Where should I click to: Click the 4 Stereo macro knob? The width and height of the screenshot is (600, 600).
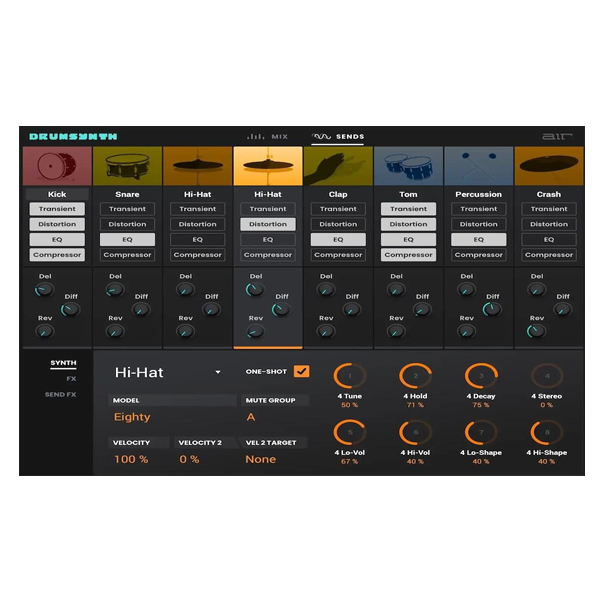click(547, 376)
